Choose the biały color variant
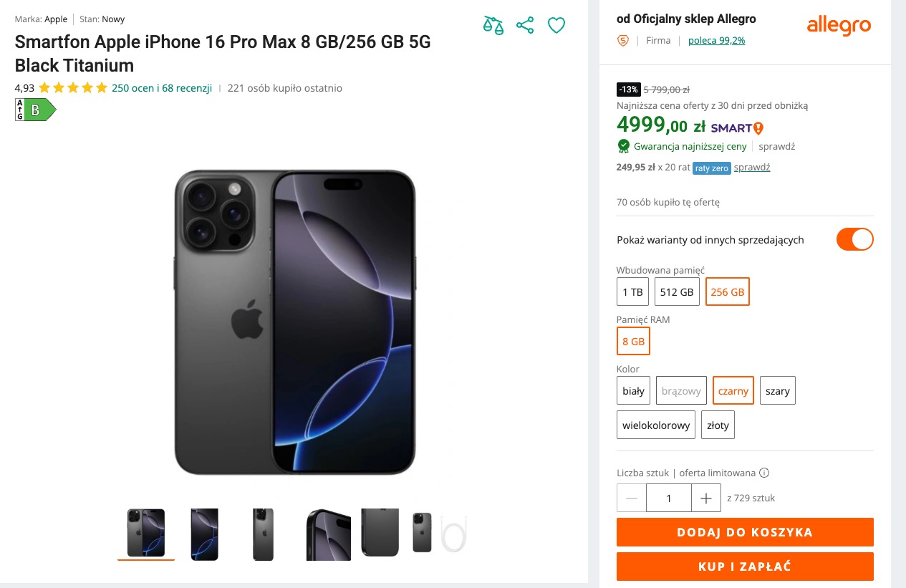The width and height of the screenshot is (906, 588). (x=633, y=390)
